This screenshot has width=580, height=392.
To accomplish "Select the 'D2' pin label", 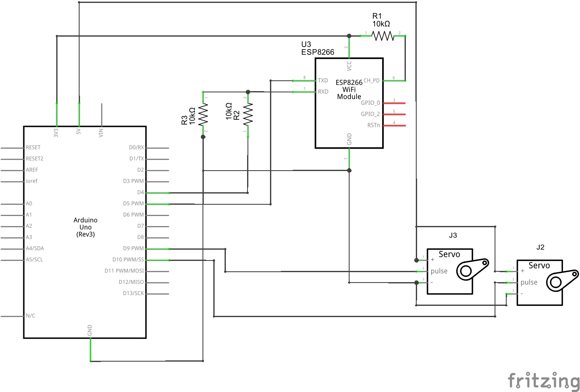I will (140, 170).
